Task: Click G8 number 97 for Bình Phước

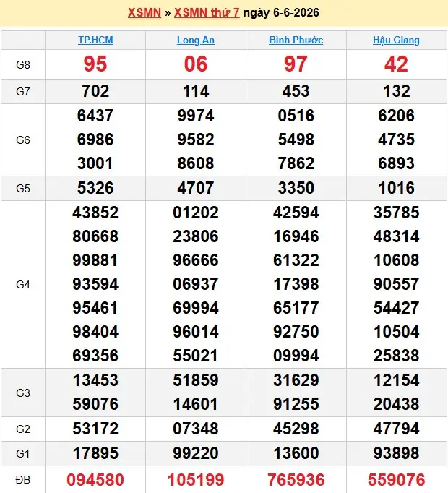Action: click(296, 64)
